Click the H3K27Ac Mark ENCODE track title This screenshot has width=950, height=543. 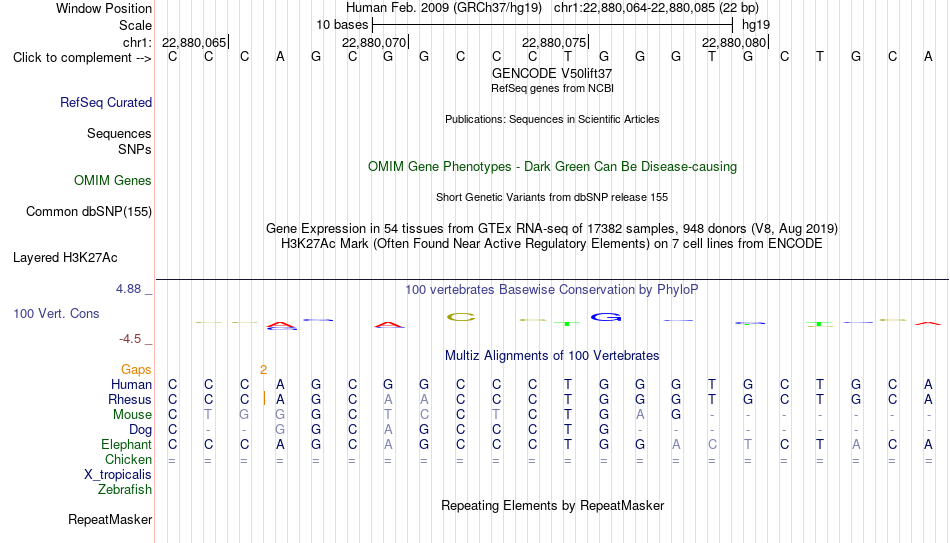(x=552, y=244)
